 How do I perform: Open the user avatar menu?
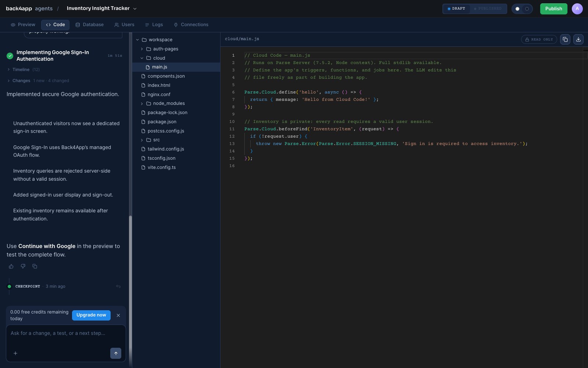[x=577, y=8]
